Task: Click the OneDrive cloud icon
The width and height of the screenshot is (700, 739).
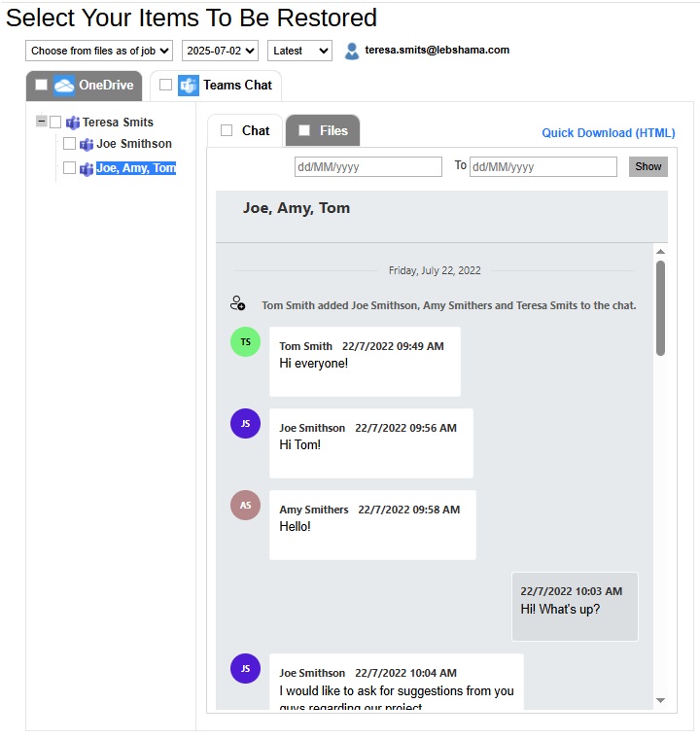Action: point(63,86)
